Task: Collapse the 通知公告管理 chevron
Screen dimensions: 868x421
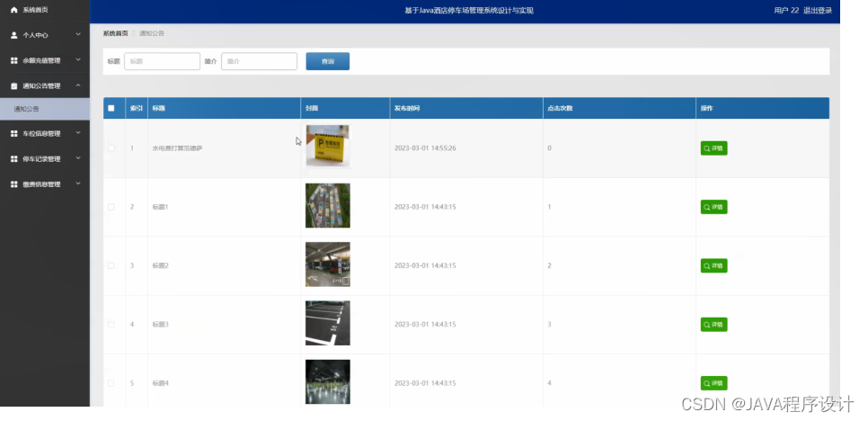Action: pos(78,85)
